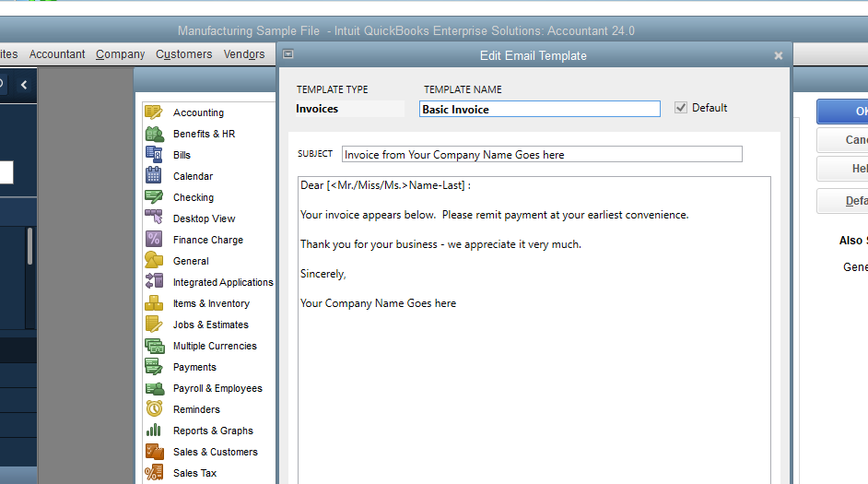Toggle the Default template checkbox

(x=681, y=108)
